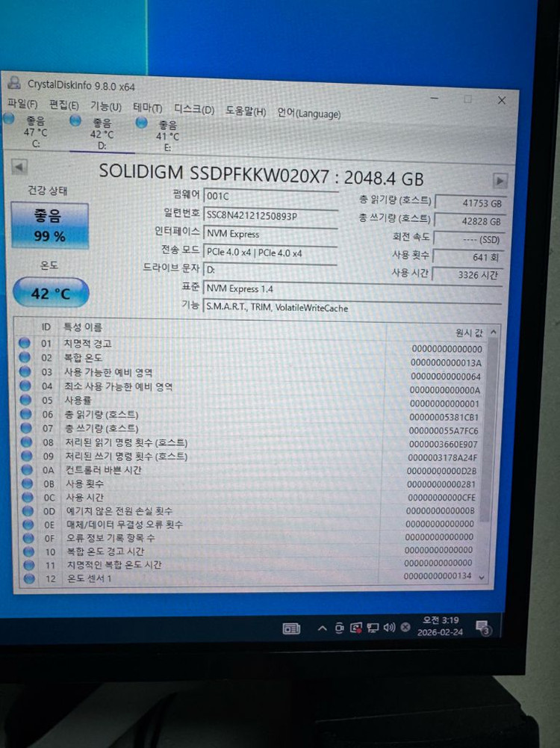Click the standard field NVM Express 1.4

tap(352, 288)
